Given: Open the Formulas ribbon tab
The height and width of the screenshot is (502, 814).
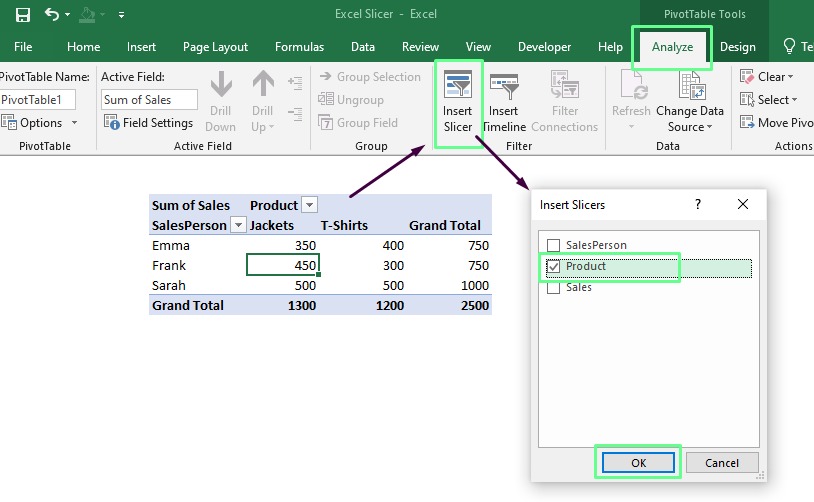Looking at the screenshot, I should pyautogui.click(x=299, y=47).
